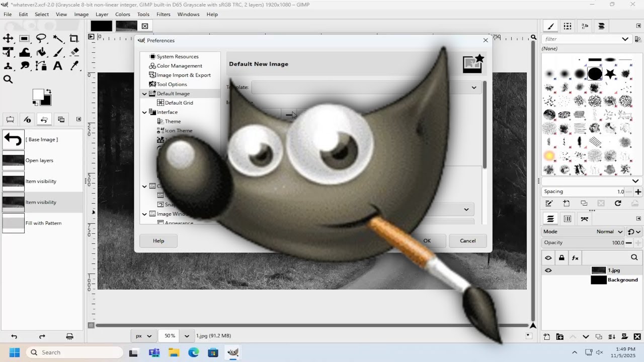Image resolution: width=644 pixels, height=362 pixels.
Task: Open Windows Start menu
Action: 14,352
